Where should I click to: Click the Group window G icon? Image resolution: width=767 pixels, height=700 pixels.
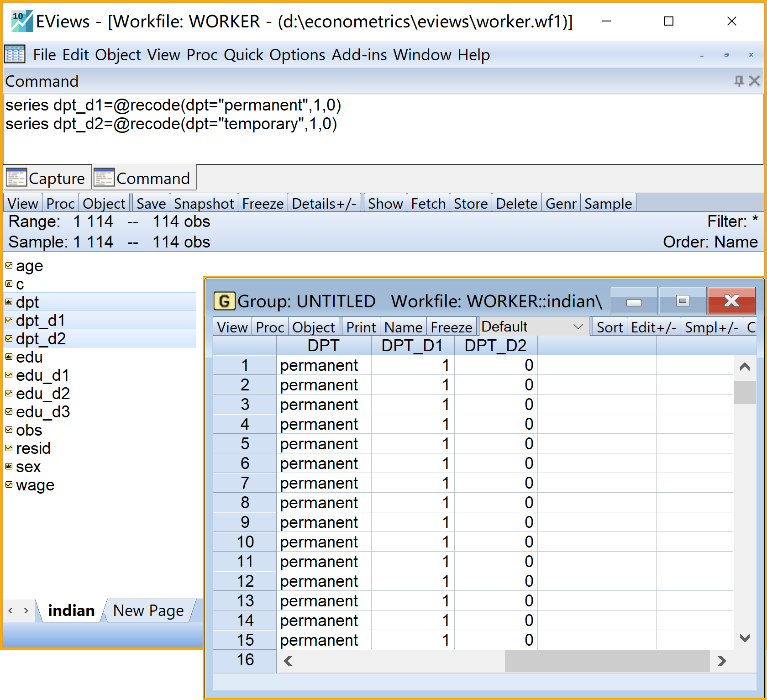click(224, 301)
